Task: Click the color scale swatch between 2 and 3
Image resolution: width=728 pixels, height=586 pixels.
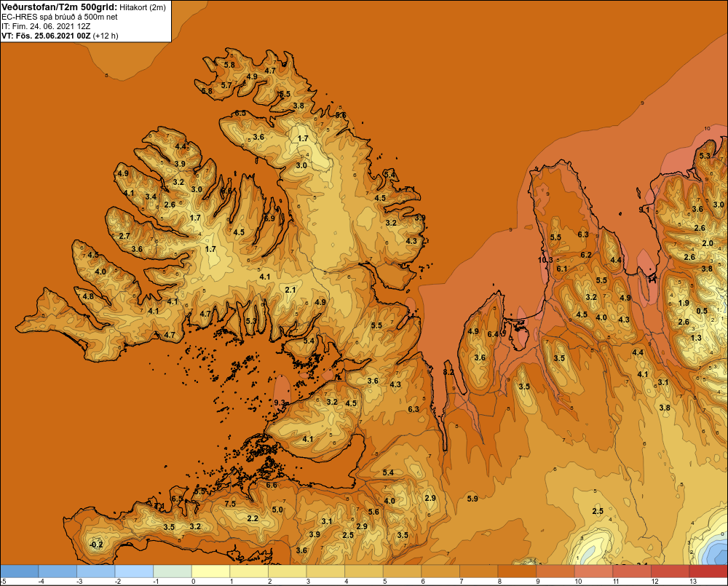Action: 288,571
